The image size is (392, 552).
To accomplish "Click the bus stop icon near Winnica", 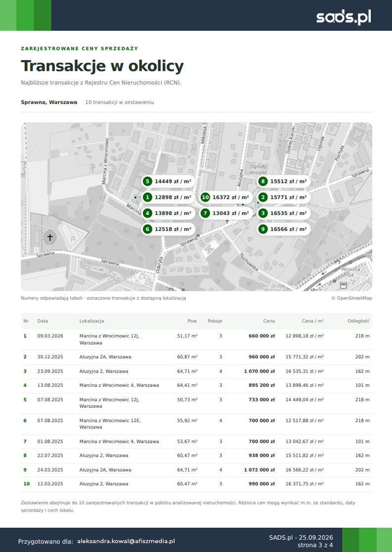I will 344,285.
